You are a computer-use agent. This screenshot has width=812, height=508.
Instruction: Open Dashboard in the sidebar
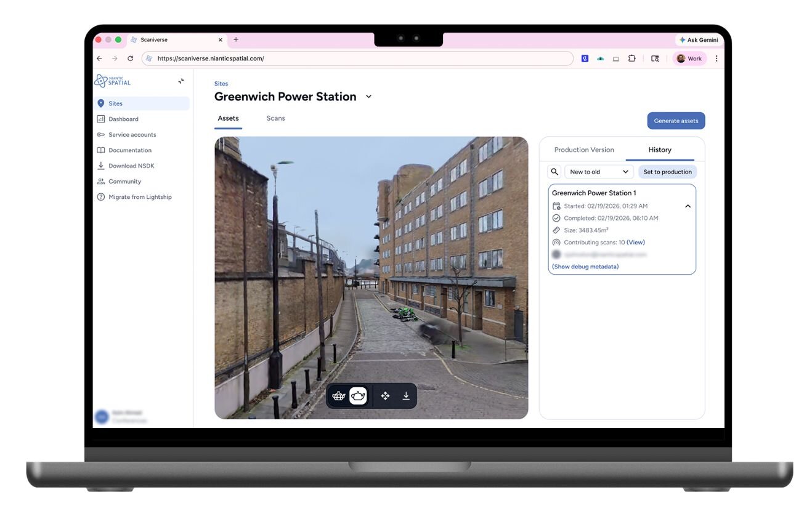click(x=123, y=119)
